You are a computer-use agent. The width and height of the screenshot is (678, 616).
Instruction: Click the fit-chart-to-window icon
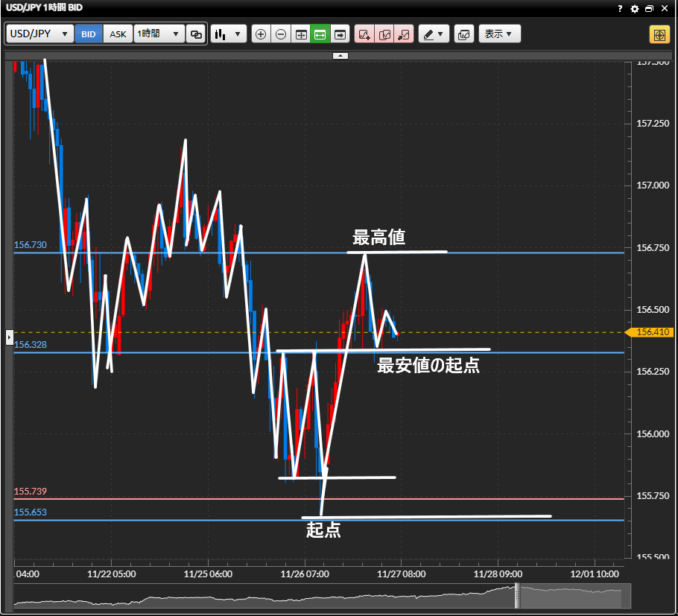[x=301, y=34]
